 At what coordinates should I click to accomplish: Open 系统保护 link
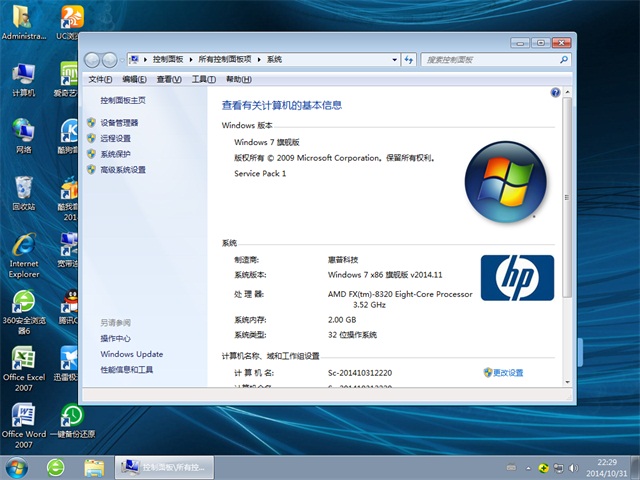tap(116, 154)
